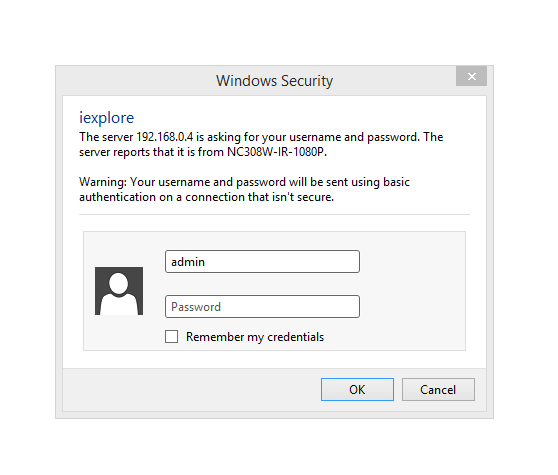Image resolution: width=558 pixels, height=475 pixels.
Task: Click the Warning word in the message
Action: tap(102, 182)
